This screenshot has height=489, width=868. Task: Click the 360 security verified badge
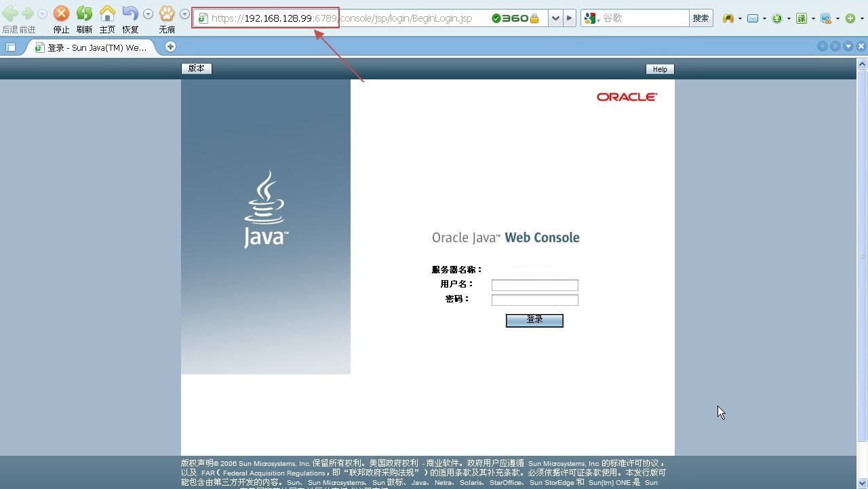point(510,18)
